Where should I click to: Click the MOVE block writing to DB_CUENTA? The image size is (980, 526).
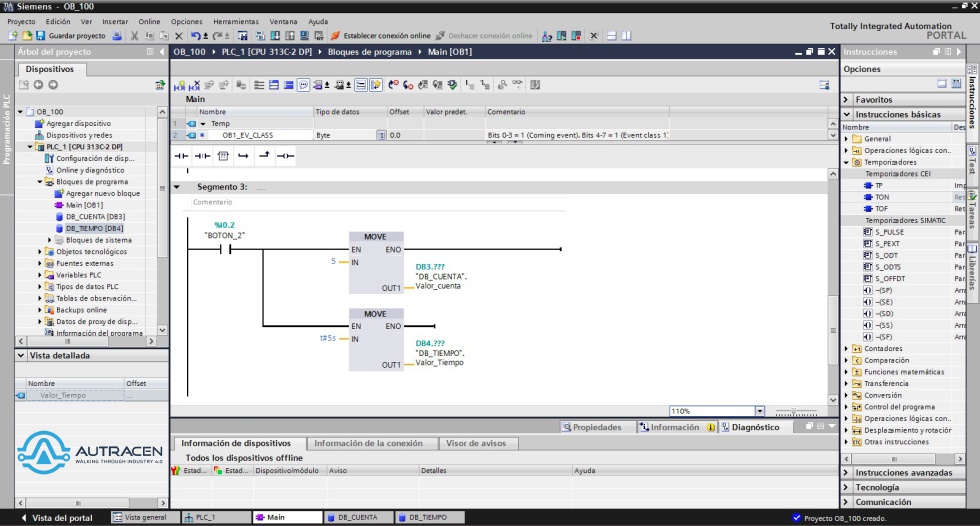[x=376, y=262]
